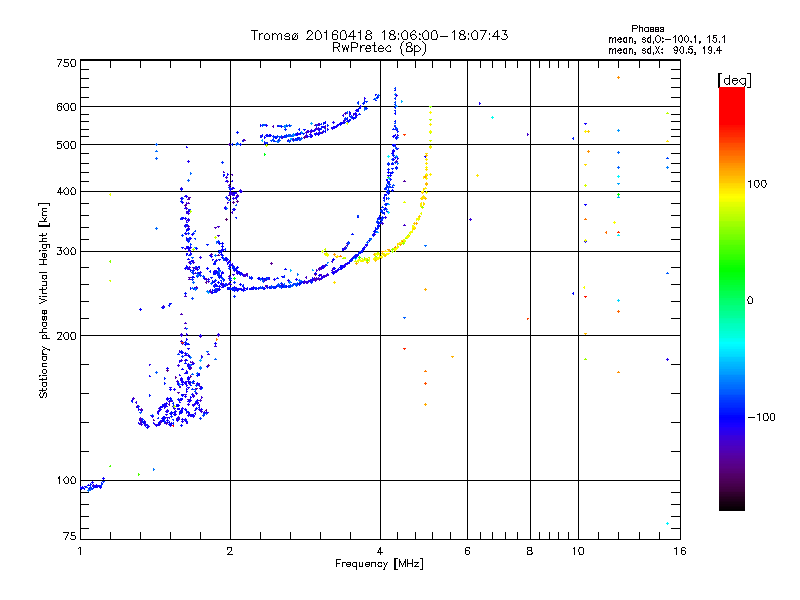800x600 pixels.
Task: Click the subtitle "RwPretec (8p)"
Action: pyautogui.click(x=379, y=48)
